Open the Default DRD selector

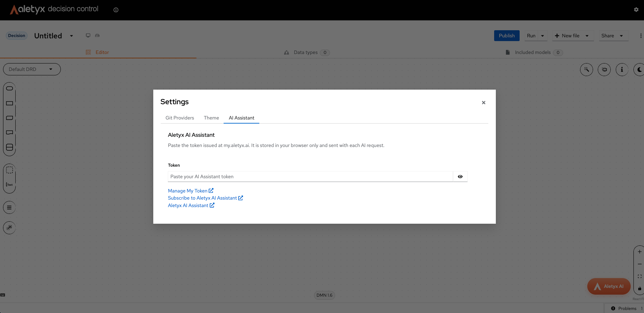click(x=32, y=69)
